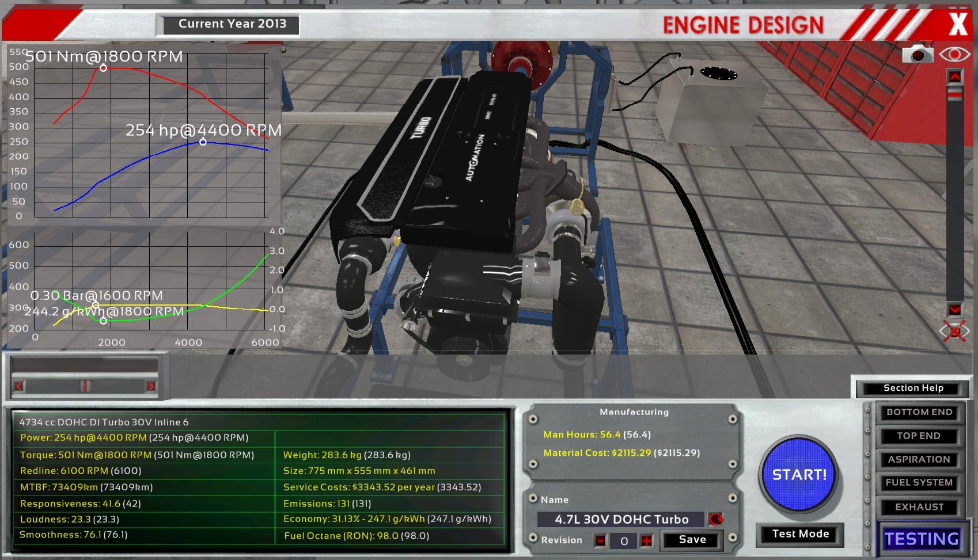The height and width of the screenshot is (560, 978).
Task: Click the horizontal slider's right arrow
Action: click(x=151, y=386)
